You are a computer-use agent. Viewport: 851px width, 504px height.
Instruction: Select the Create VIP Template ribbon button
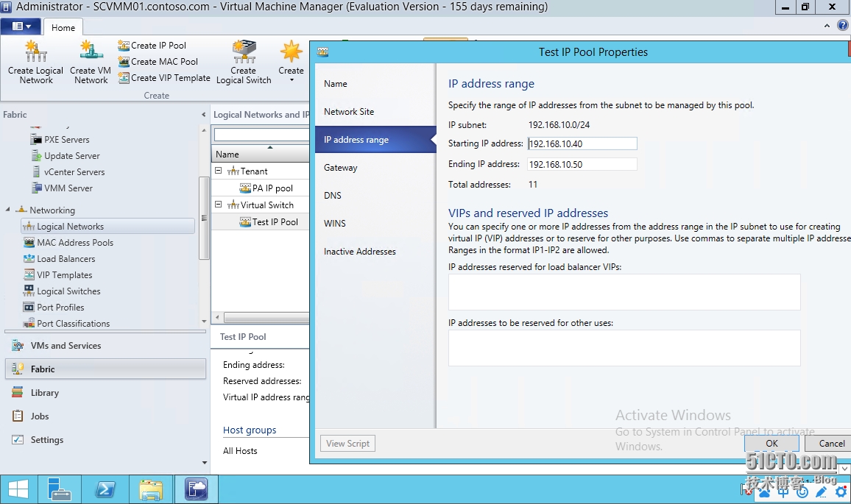[164, 78]
